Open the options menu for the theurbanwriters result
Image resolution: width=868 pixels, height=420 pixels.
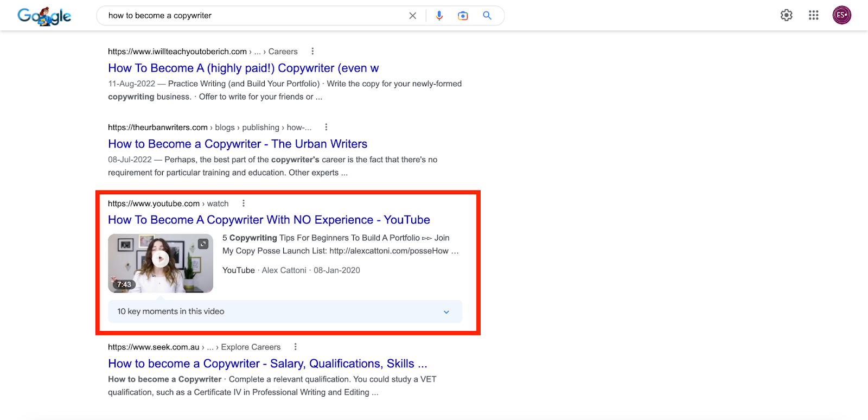click(326, 127)
